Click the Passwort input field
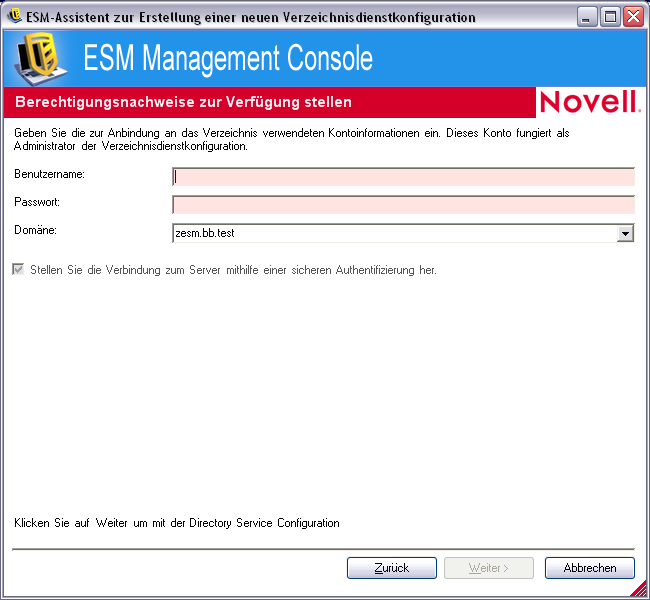 pos(403,205)
